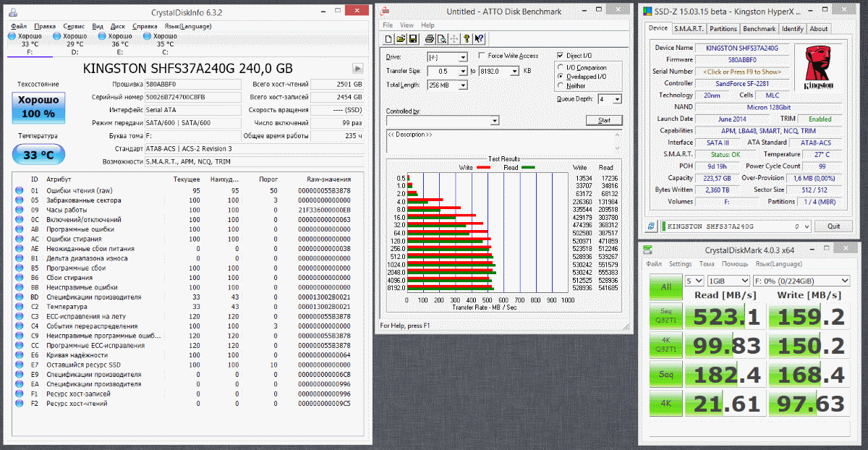The width and height of the screenshot is (868, 450).
Task: Click the status circle of attribute F2 row
Action: (x=20, y=404)
